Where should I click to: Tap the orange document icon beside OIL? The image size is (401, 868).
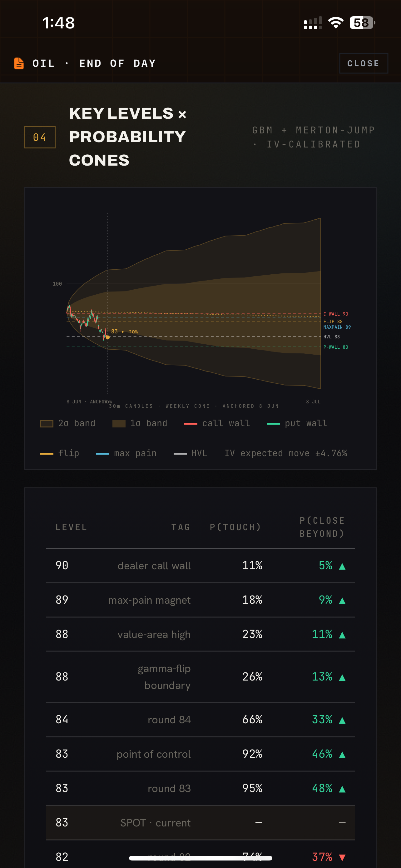pos(19,63)
